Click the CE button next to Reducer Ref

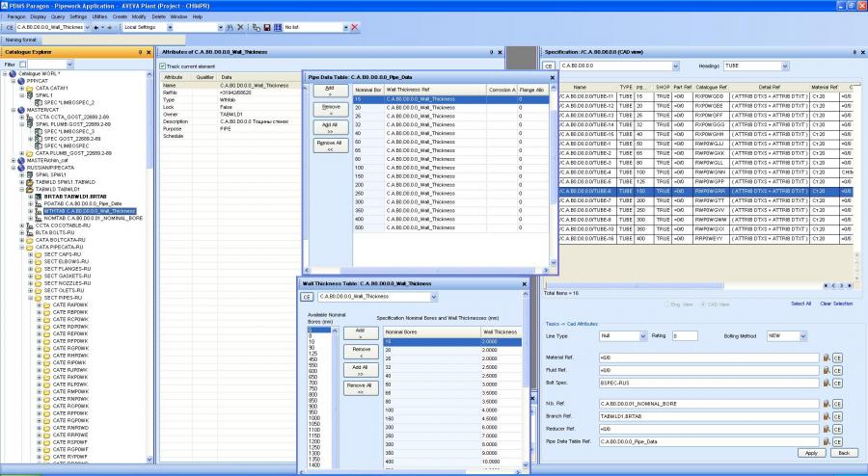[x=837, y=430]
